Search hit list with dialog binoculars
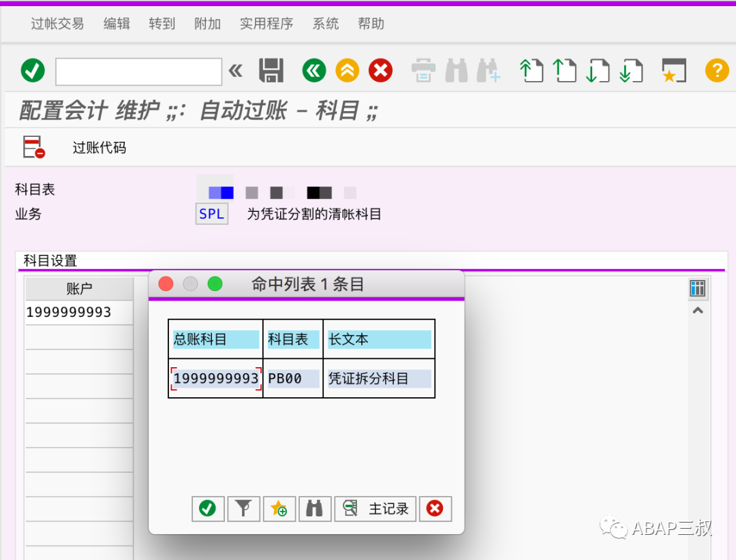The height and width of the screenshot is (560, 736). coord(315,508)
